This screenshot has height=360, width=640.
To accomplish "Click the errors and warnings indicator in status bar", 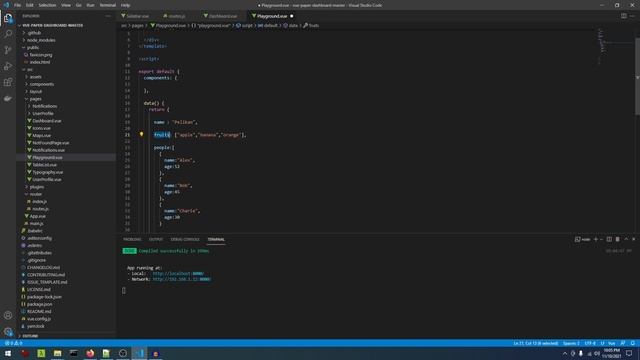I will point(14,343).
